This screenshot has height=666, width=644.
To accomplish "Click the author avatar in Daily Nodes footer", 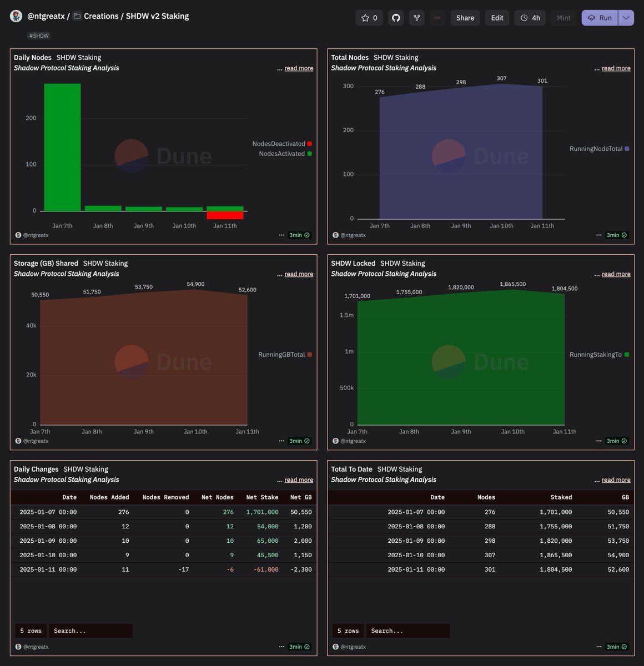I will coord(18,235).
